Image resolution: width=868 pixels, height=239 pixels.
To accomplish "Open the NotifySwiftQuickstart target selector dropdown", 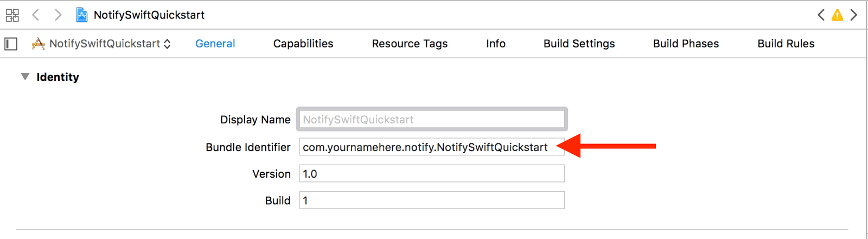I will 101,44.
